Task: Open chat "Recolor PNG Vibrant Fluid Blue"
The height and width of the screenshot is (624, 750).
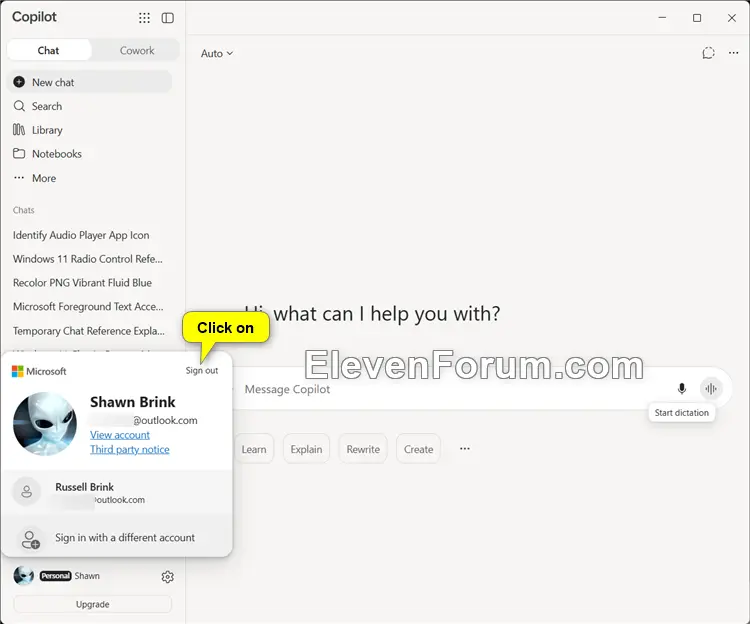Action: [x=82, y=283]
